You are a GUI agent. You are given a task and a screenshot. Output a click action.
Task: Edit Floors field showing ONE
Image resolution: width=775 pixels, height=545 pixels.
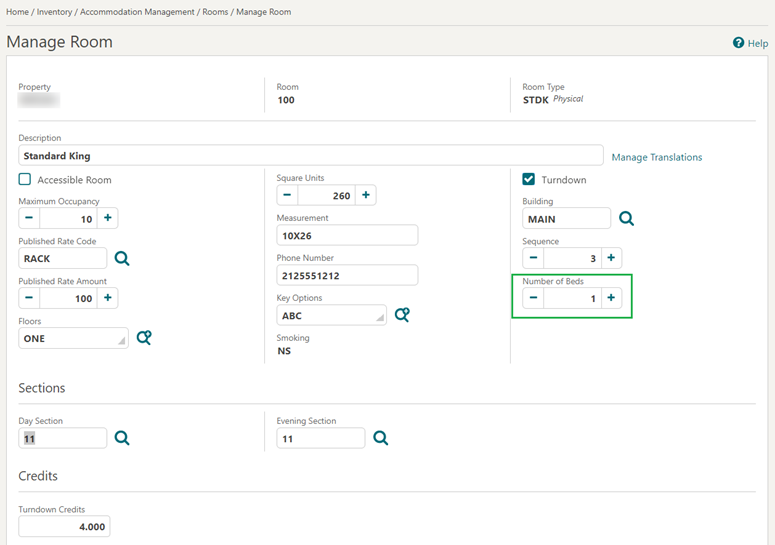74,338
